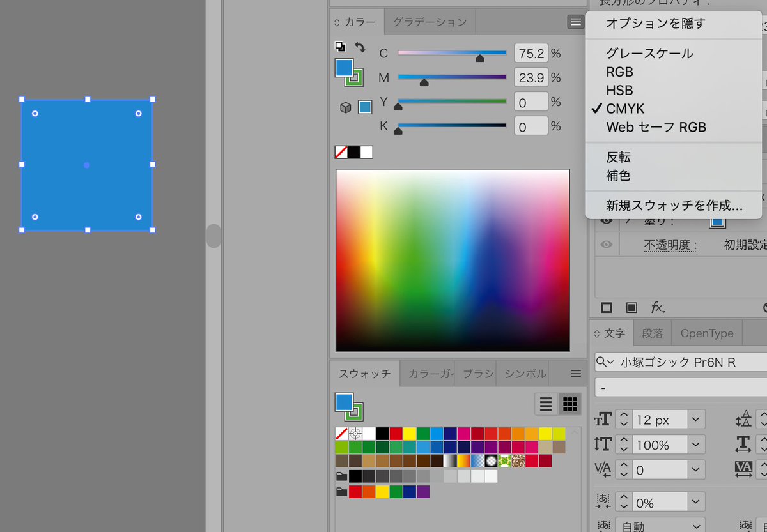
Task: Click the add new stroke icon in Appearance panel
Action: click(x=607, y=308)
